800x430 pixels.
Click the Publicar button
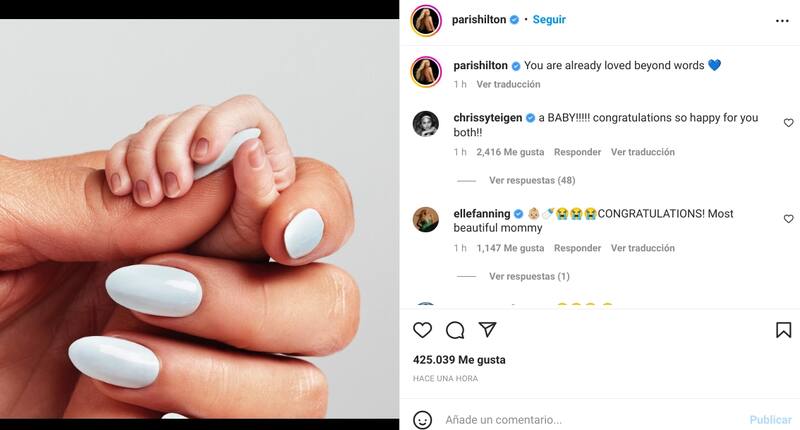coord(770,419)
